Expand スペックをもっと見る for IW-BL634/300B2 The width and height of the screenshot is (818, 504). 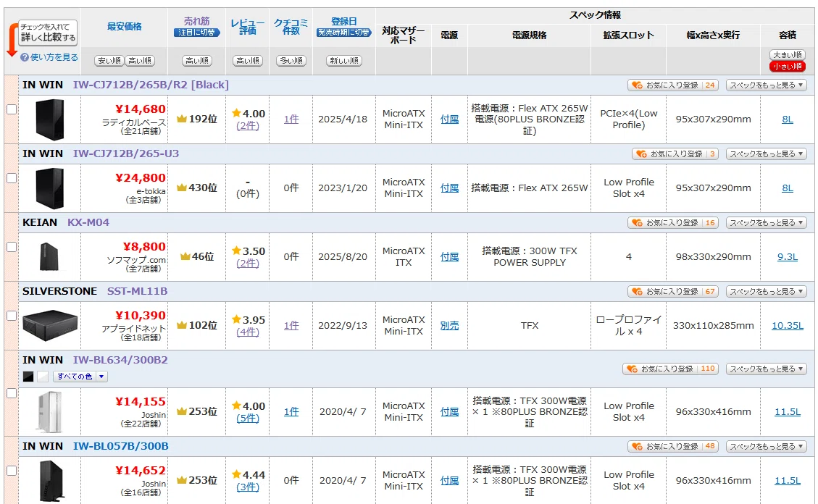coord(767,369)
